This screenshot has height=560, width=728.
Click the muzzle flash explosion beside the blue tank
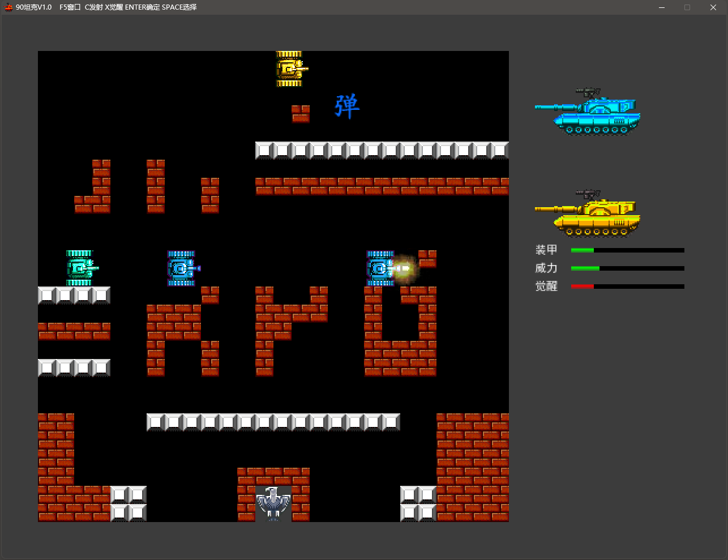404,268
